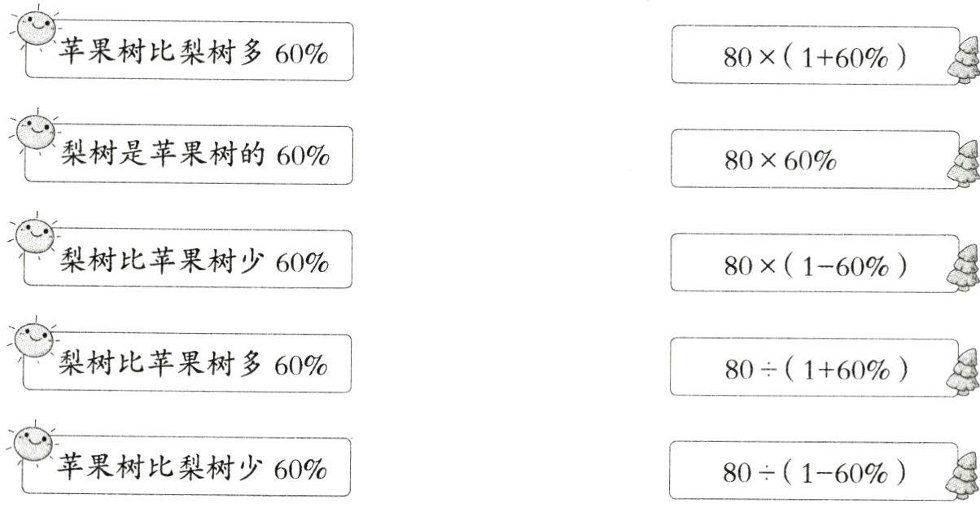Screen dimensions: 980x508
Task: Select the statement 梨树比苹果树多 60%
Action: pyautogui.click(x=194, y=364)
